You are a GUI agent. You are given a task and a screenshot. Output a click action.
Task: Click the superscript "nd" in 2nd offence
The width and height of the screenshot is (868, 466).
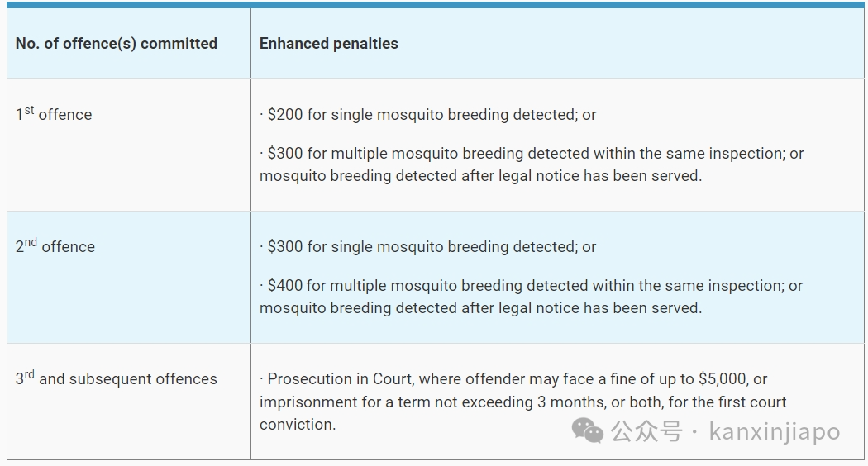31,242
